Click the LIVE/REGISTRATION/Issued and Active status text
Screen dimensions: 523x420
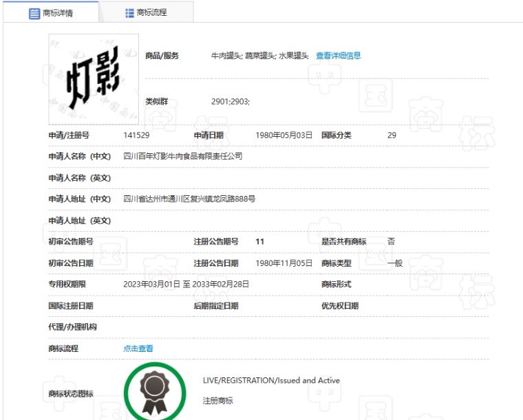[x=271, y=380]
